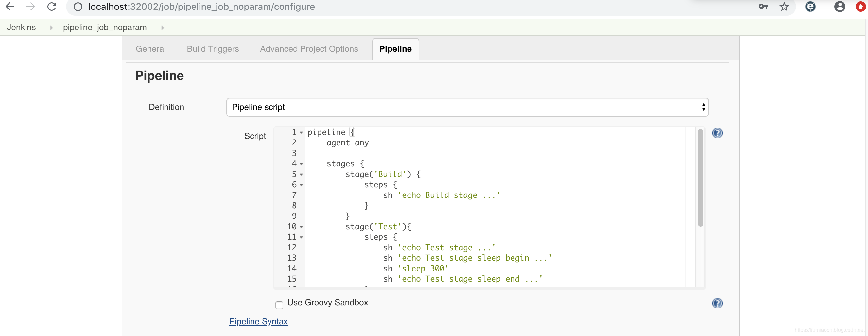The width and height of the screenshot is (868, 336).
Task: Click the 'agent any' line in script
Action: (x=347, y=143)
